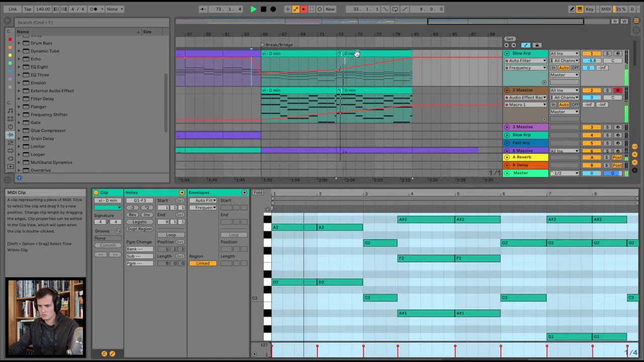Click Re-enable Automation red arrow

[x=303, y=9]
